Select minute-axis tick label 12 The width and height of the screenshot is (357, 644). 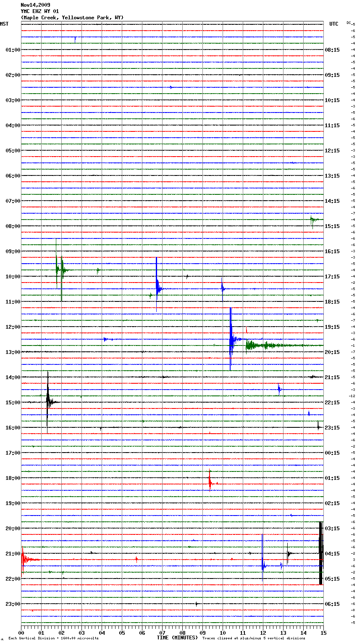click(x=263, y=633)
